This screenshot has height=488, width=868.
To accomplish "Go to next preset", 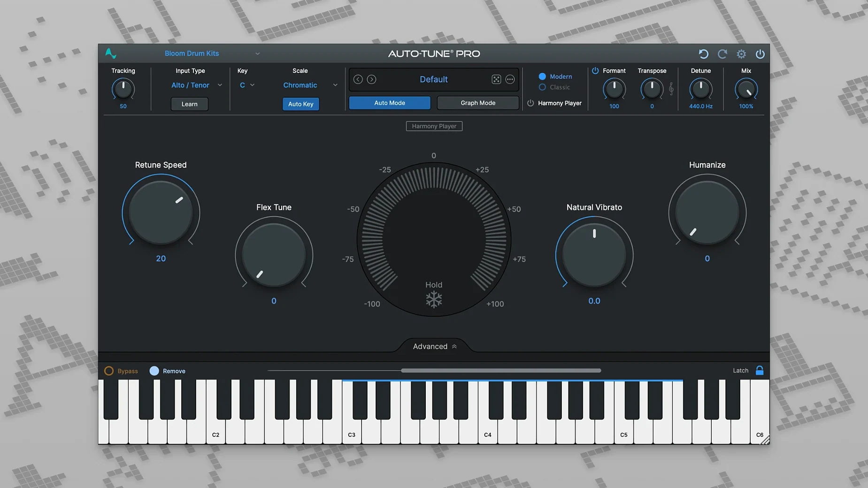I will click(x=371, y=79).
